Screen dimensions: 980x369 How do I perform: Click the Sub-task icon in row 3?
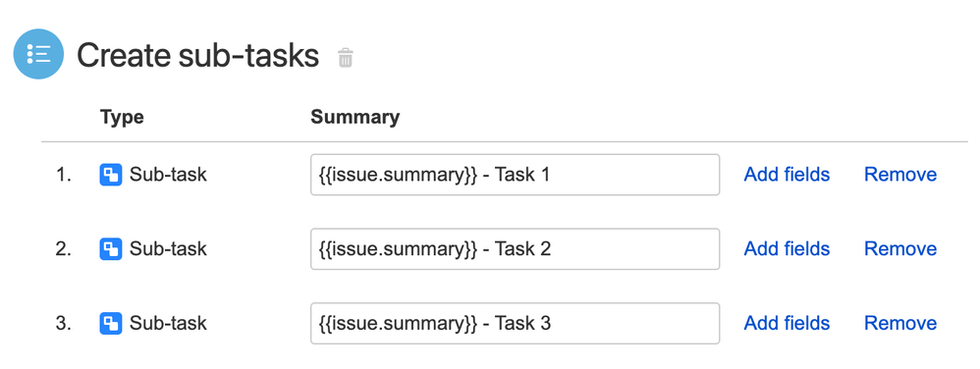[111, 324]
